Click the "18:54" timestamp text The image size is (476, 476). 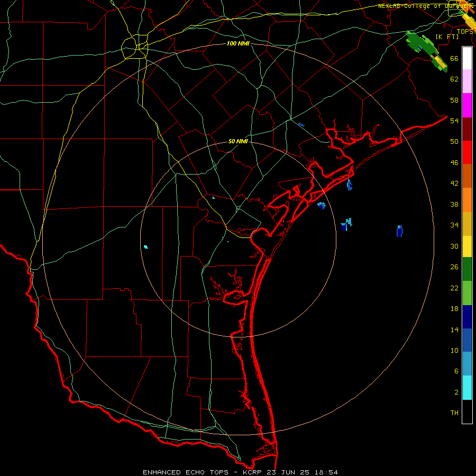coord(326,472)
